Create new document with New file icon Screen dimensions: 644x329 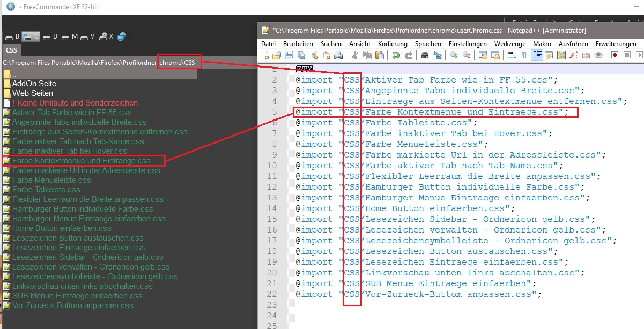tap(264, 55)
